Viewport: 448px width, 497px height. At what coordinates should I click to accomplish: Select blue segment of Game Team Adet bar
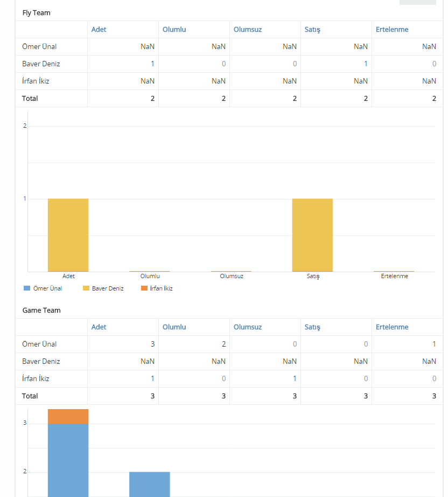68,460
